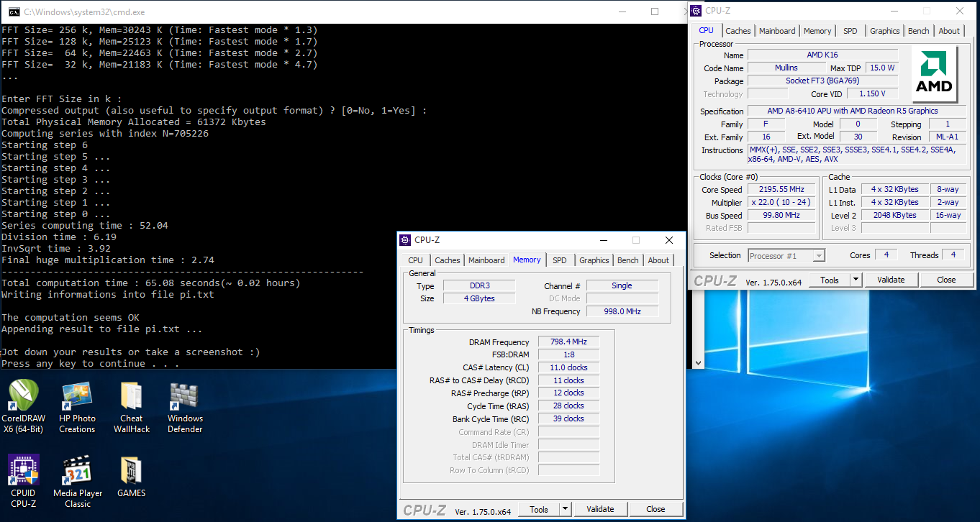The height and width of the screenshot is (522, 980).
Task: Expand Tools dropdown arrow in CPU window
Action: pos(856,280)
